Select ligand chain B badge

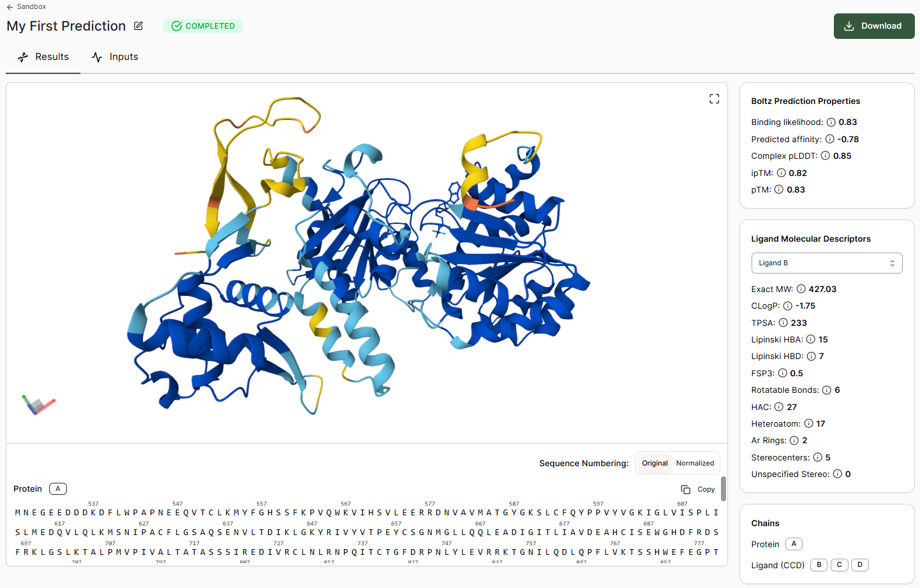pos(819,565)
